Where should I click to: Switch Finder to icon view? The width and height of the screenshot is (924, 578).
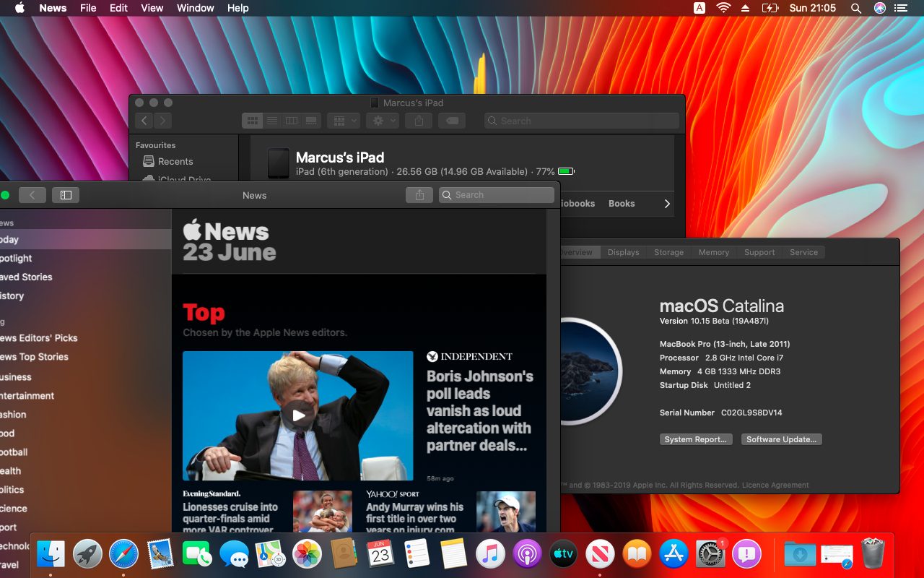(253, 121)
